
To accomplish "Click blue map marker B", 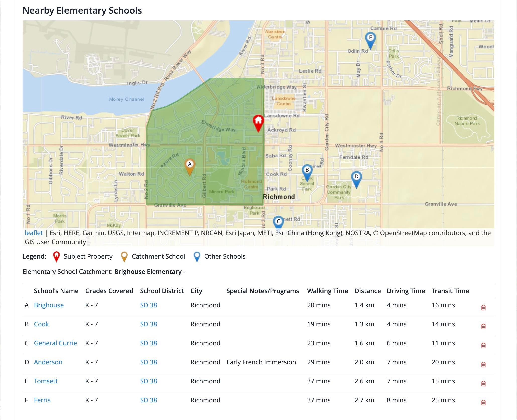I will (307, 171).
